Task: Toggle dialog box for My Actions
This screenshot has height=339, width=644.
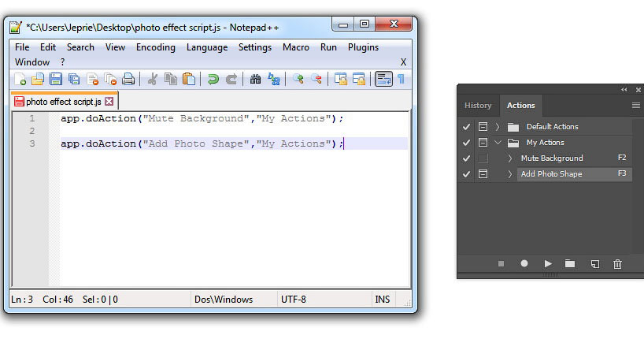Action: (483, 143)
